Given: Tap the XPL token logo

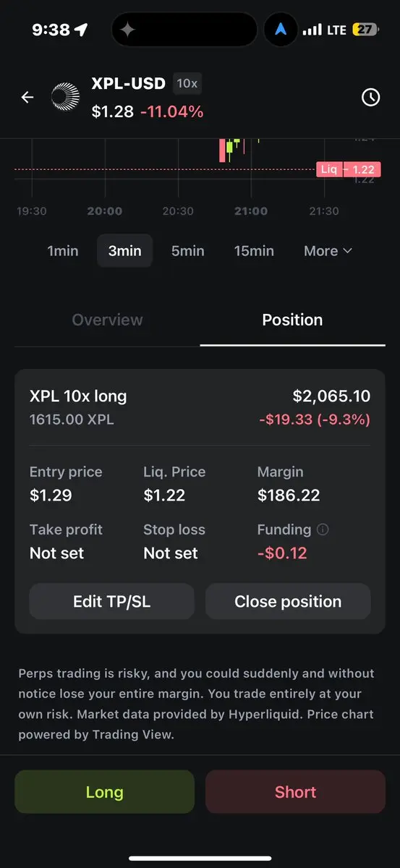Looking at the screenshot, I should [x=64, y=97].
